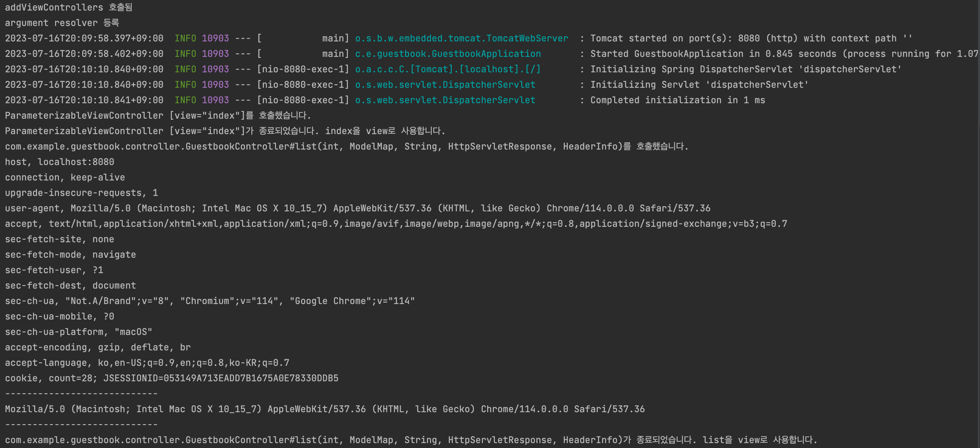The width and height of the screenshot is (980, 448).
Task: Click the 'sec-ch-ua-mobile, ?0' line
Action: (x=59, y=316)
